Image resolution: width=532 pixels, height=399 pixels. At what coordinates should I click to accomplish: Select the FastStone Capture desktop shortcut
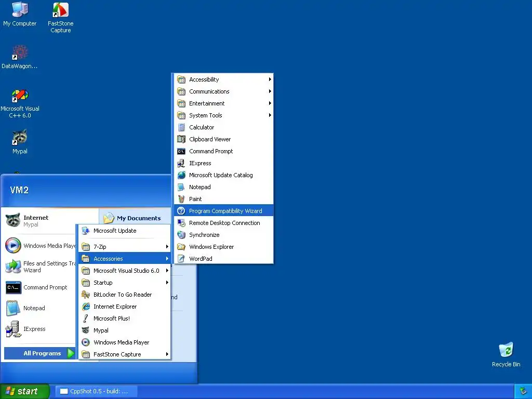60,17
